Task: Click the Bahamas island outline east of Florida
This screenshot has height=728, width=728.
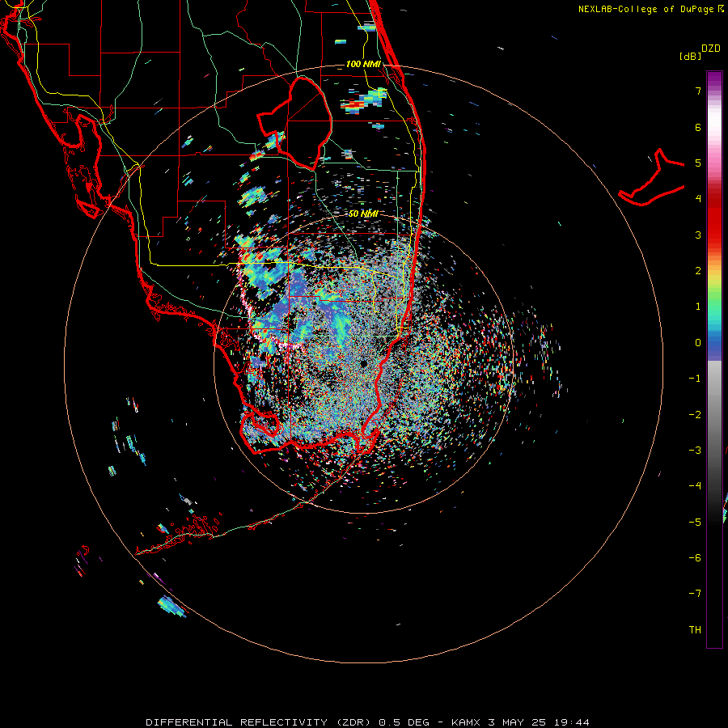Action: tap(651, 179)
